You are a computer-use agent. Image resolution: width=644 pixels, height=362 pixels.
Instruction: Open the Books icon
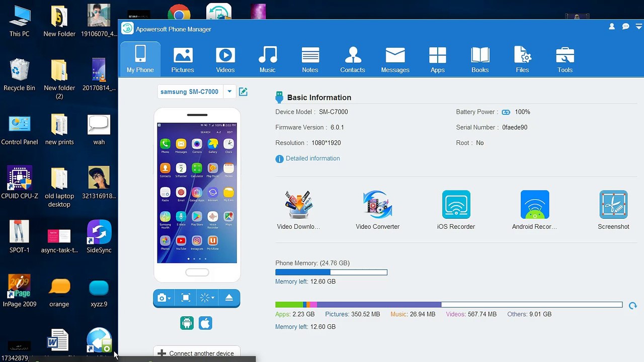coord(480,55)
